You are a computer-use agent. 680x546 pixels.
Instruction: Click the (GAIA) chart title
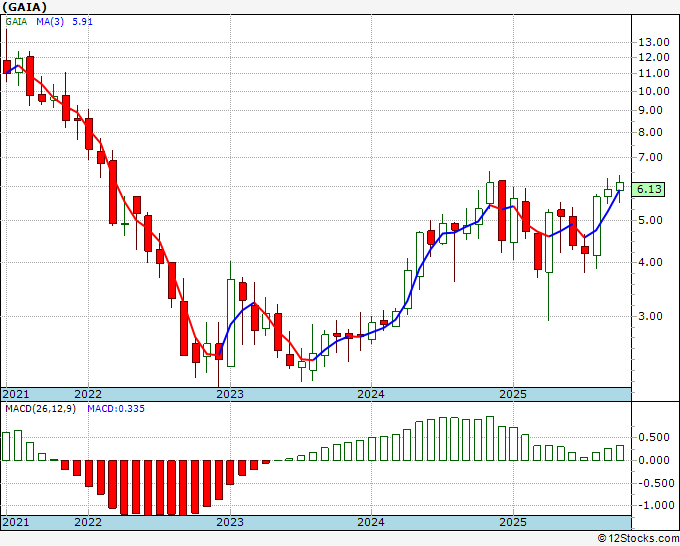coord(24,7)
